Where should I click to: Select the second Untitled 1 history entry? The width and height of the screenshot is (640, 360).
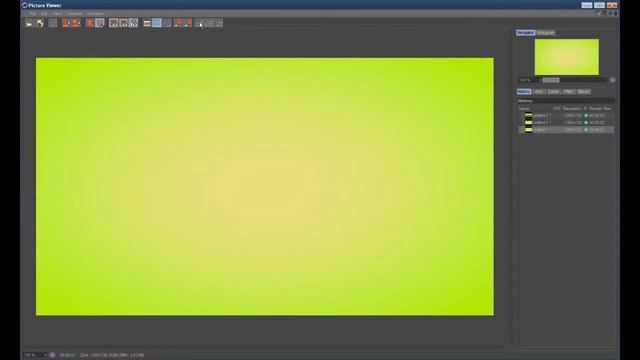(566, 122)
